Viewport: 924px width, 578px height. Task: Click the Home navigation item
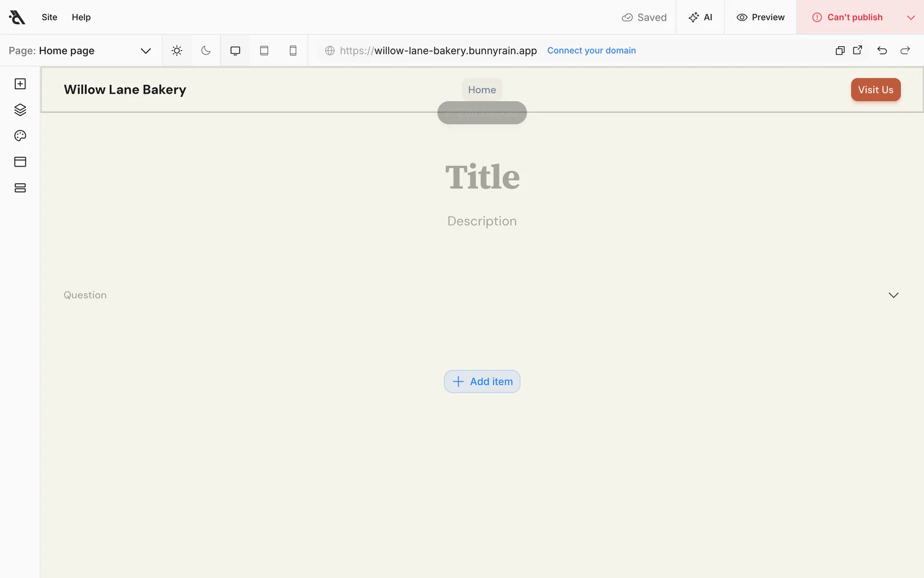click(482, 90)
